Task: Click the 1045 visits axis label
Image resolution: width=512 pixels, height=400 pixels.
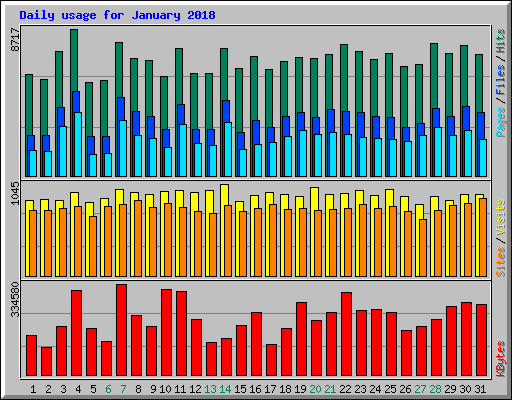Action: [x=15, y=193]
